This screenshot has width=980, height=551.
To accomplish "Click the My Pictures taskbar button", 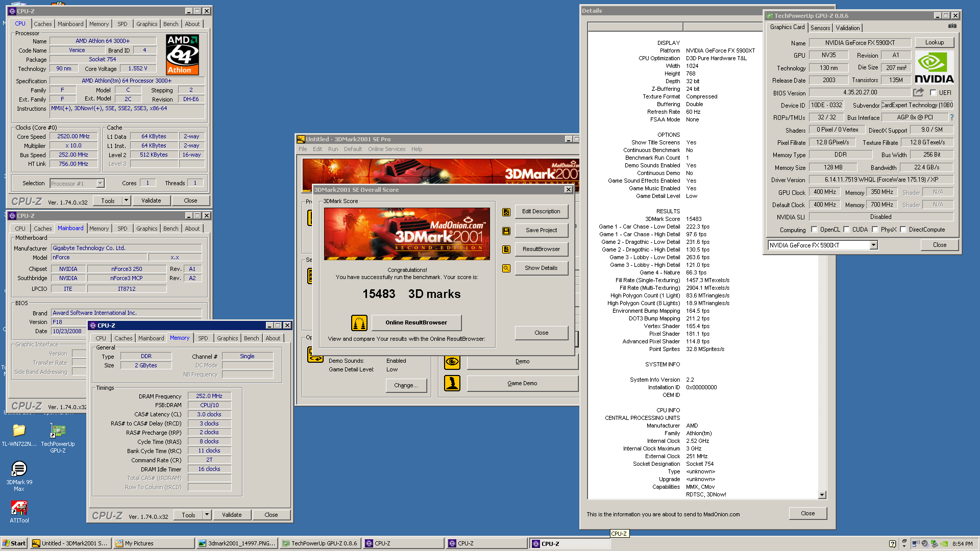I will tap(154, 543).
